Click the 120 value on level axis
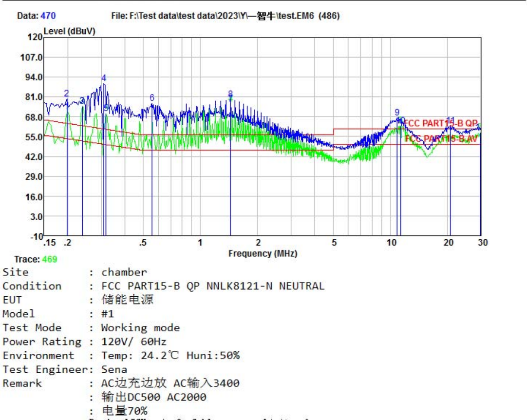 click(x=35, y=37)
